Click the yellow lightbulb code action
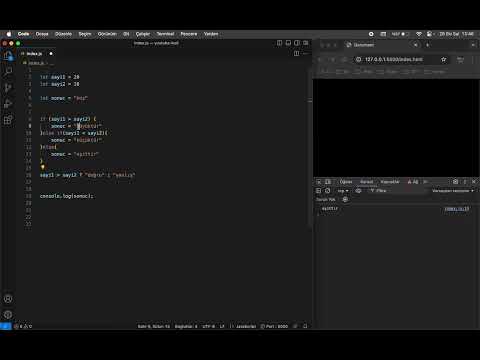Viewport: 480px width, 360px height. coord(43,168)
